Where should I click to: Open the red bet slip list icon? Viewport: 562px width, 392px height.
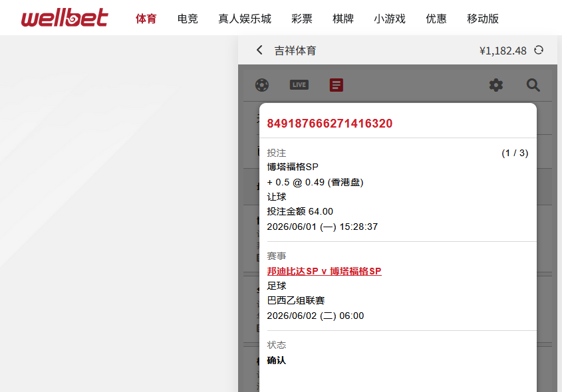point(336,85)
